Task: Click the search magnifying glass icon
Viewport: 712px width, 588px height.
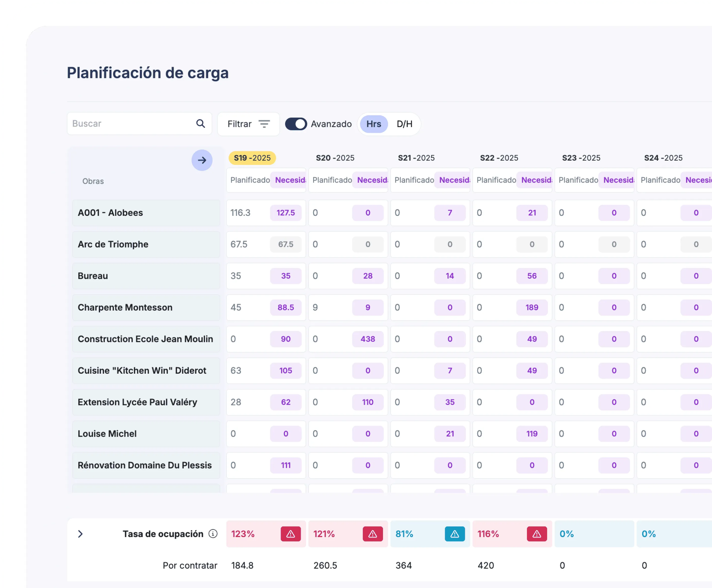Action: pos(200,123)
